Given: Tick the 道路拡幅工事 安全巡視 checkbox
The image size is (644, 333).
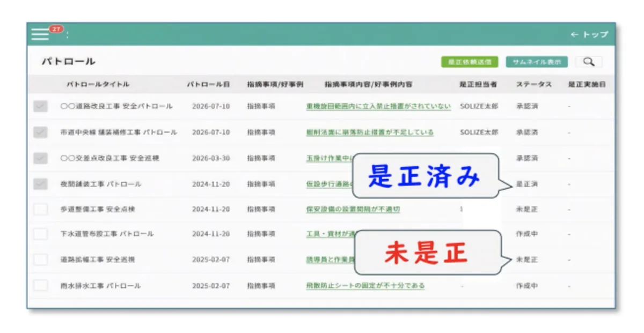Looking at the screenshot, I should pos(40,260).
